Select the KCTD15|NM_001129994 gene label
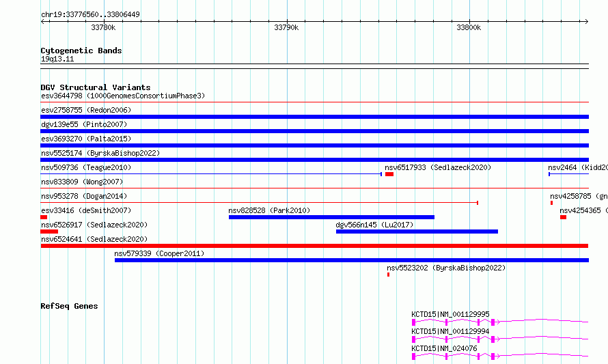This screenshot has width=608, height=364. coord(450,331)
